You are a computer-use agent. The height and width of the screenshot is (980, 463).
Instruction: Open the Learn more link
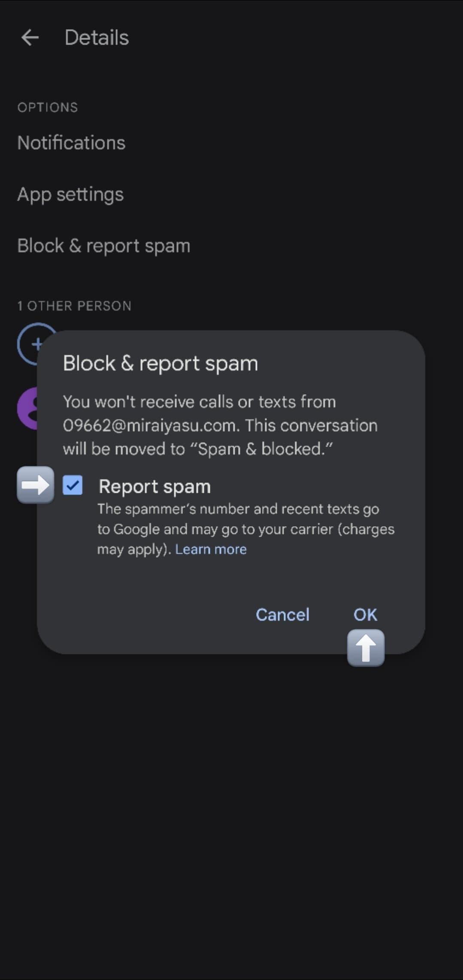click(211, 549)
